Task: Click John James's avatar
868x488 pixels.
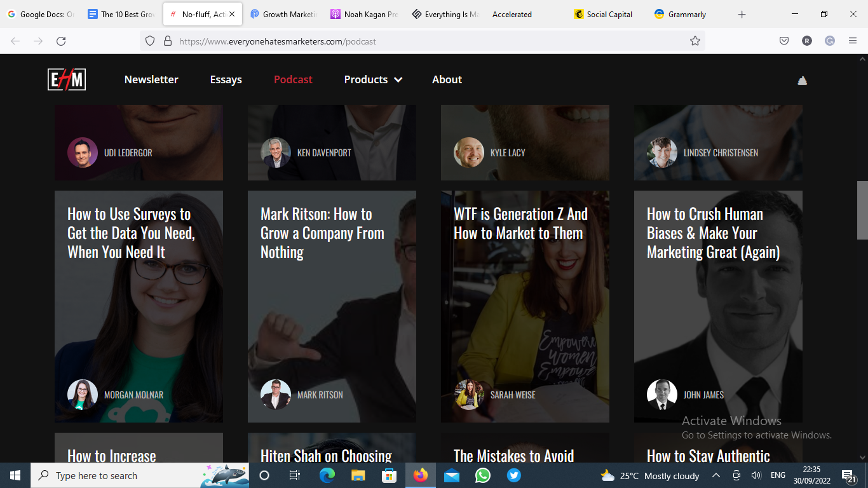Action: point(662,395)
